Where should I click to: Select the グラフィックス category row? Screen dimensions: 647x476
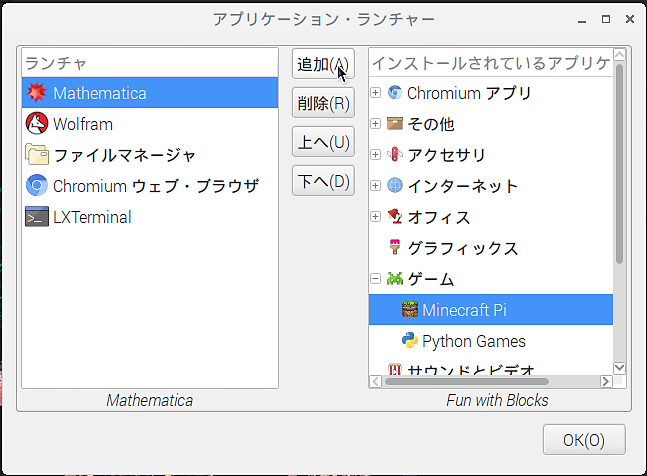(491, 247)
